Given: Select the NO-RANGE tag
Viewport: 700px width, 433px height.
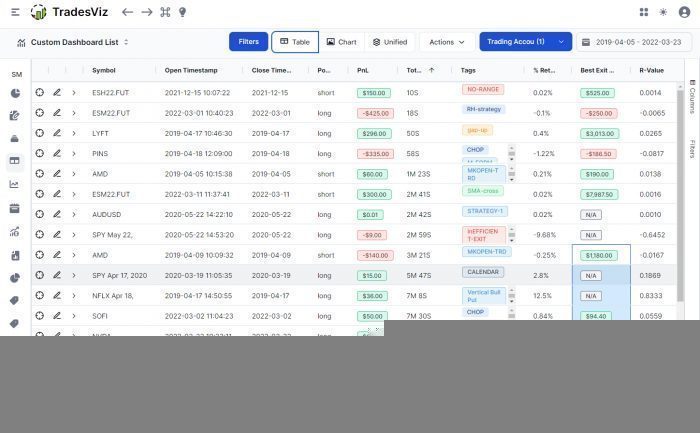Looking at the screenshot, I should pos(483,89).
